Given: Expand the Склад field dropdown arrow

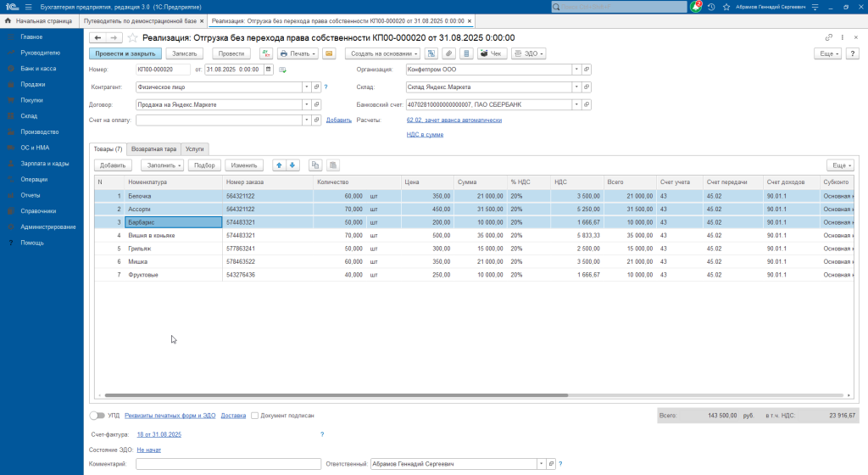Looking at the screenshot, I should click(576, 87).
